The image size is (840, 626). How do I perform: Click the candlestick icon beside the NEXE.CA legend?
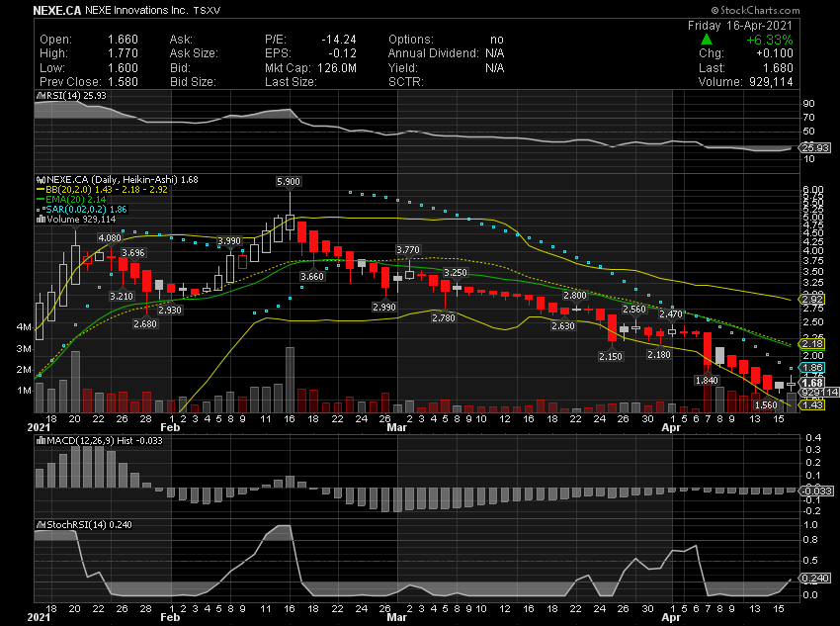click(x=40, y=180)
